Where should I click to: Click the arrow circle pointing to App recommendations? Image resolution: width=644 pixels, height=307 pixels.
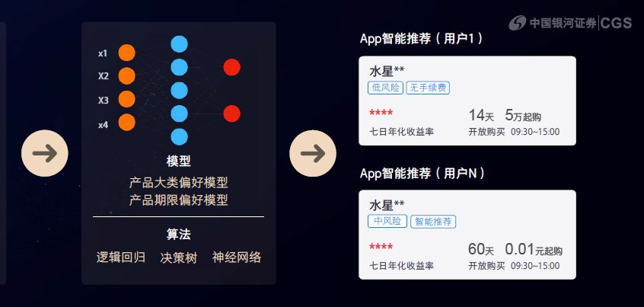click(x=313, y=153)
